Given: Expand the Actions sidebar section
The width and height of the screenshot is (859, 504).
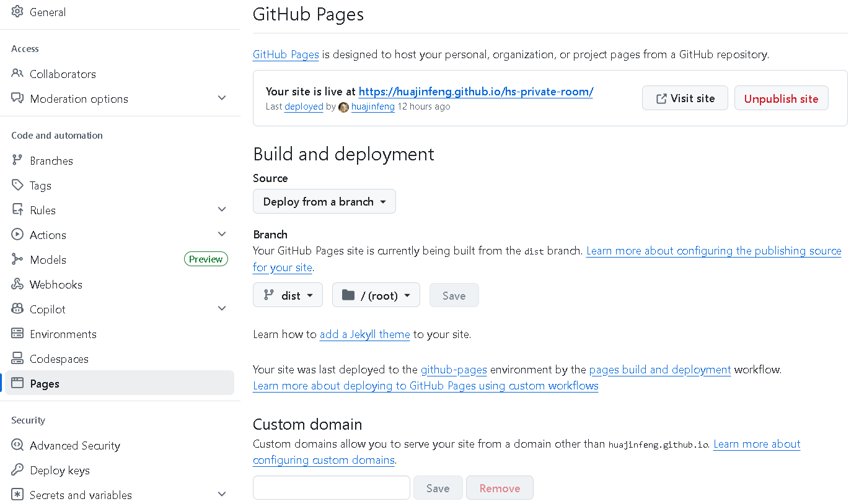Looking at the screenshot, I should click(x=222, y=234).
